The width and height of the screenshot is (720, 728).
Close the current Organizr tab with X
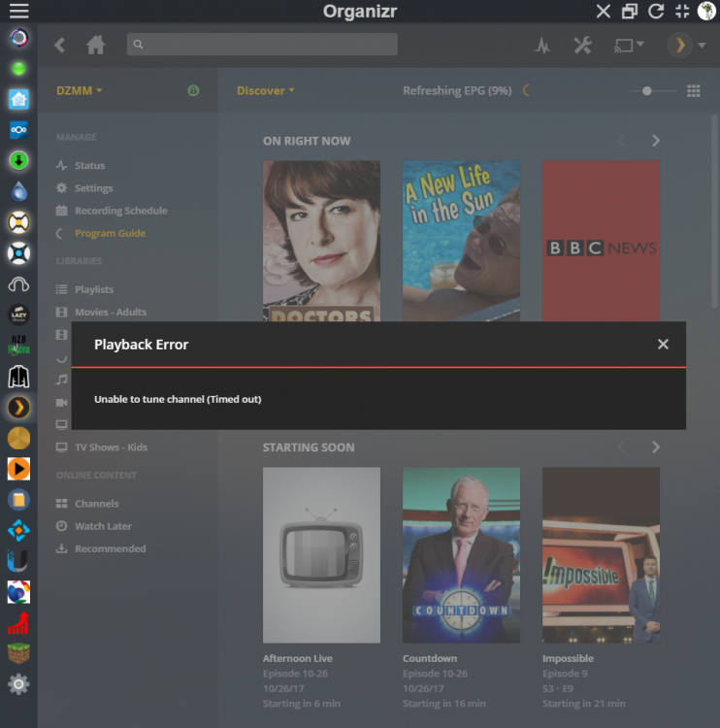click(x=603, y=11)
